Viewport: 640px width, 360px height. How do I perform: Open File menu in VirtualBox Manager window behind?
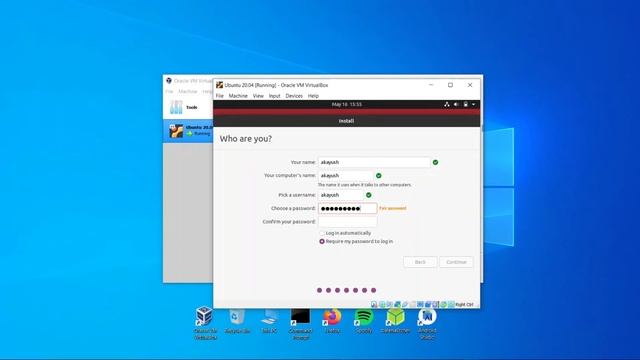click(x=169, y=91)
